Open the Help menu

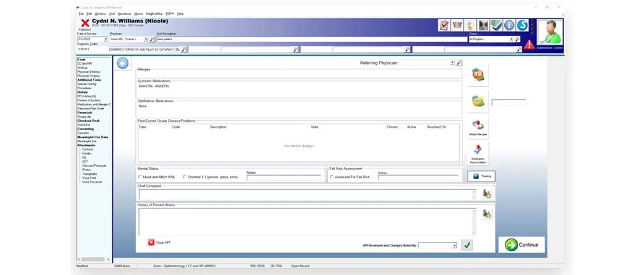pyautogui.click(x=181, y=14)
